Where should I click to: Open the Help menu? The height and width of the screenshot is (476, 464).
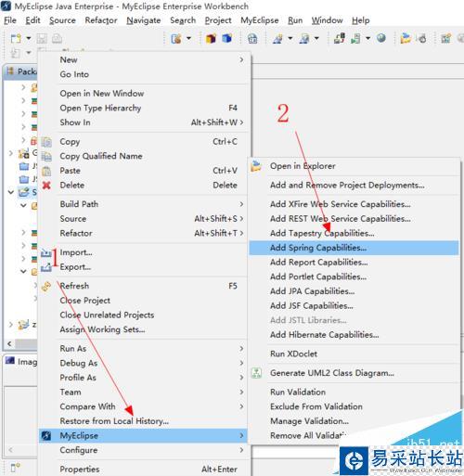point(361,20)
